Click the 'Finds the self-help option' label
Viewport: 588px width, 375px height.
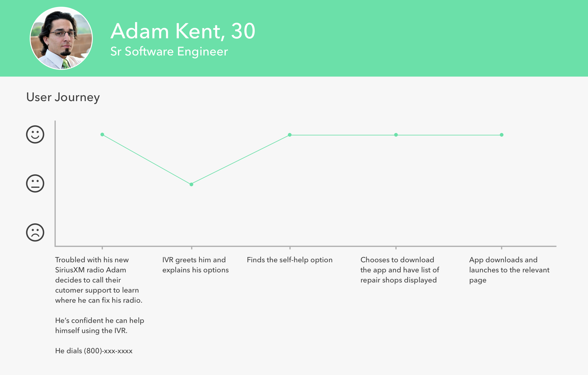[x=290, y=260]
